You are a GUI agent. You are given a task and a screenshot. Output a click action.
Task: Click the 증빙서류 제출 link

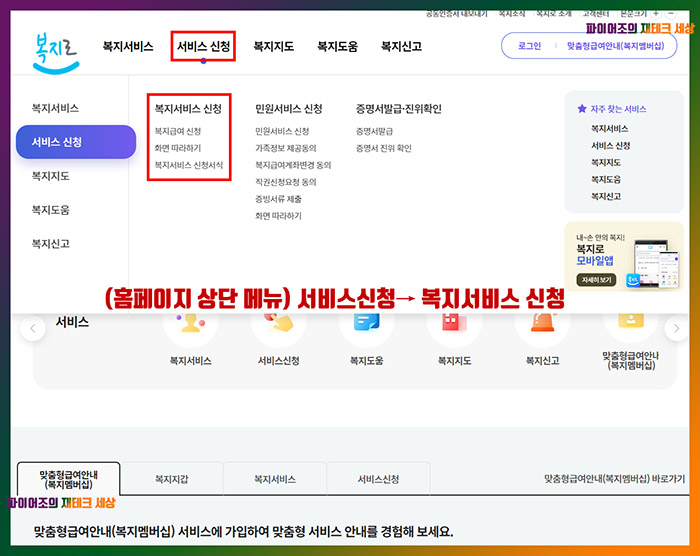(278, 199)
